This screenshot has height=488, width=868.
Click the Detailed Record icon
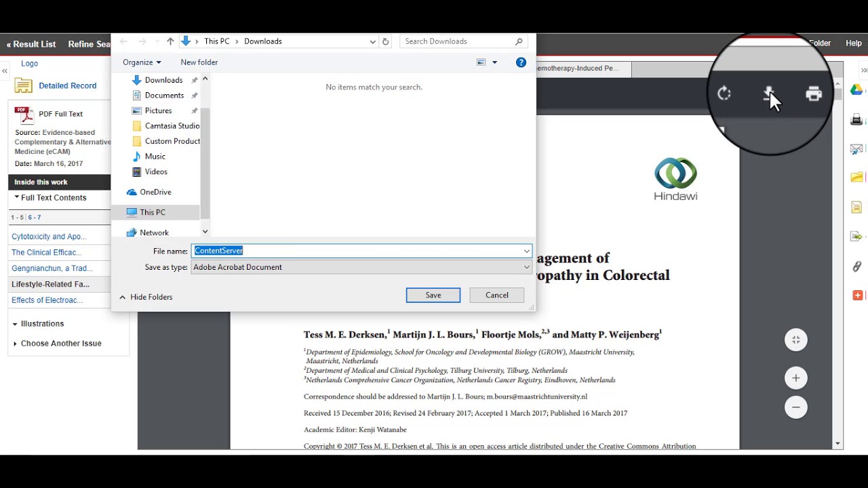point(24,85)
